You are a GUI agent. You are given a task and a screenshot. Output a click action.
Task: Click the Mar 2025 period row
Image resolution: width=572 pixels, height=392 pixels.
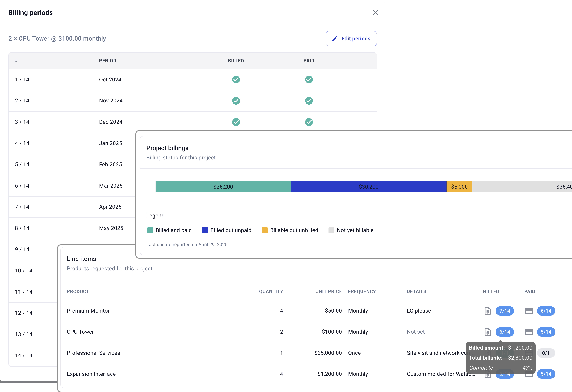[72, 186]
